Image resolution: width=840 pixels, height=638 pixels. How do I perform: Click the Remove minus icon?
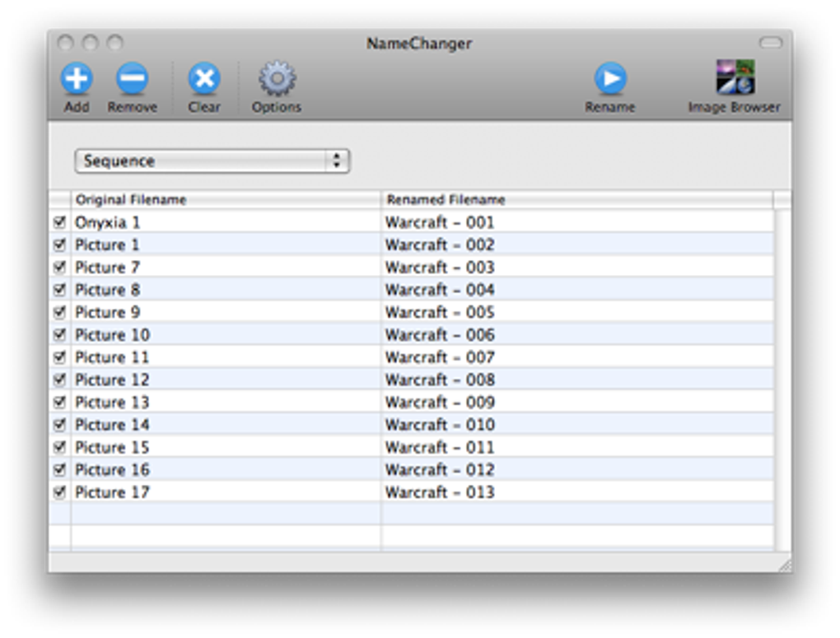132,78
